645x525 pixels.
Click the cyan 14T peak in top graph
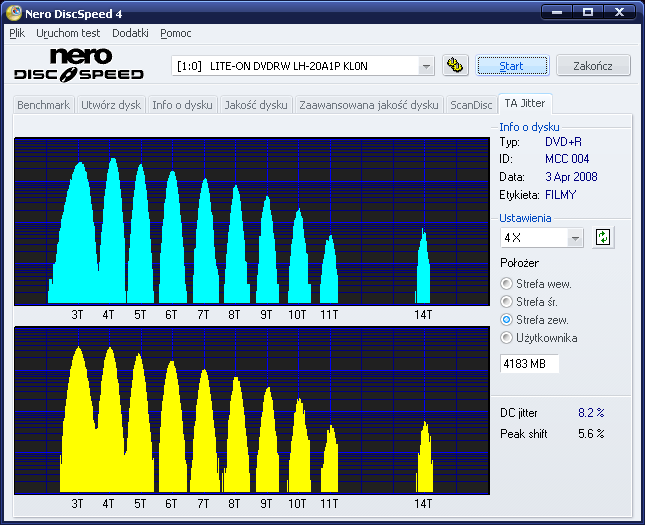(x=423, y=267)
